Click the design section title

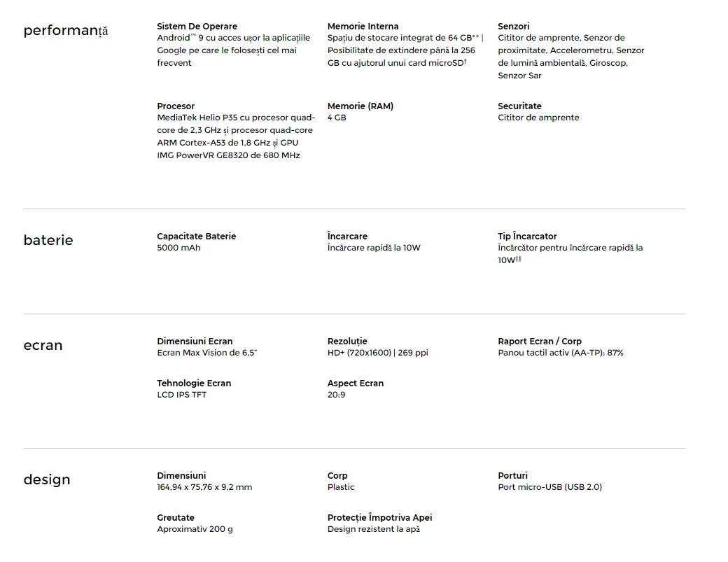pos(47,479)
